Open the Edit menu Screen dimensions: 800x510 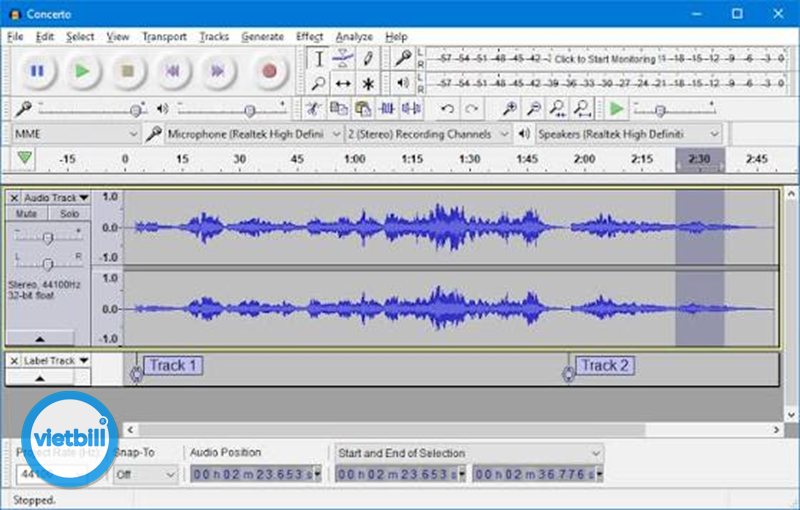pos(44,37)
